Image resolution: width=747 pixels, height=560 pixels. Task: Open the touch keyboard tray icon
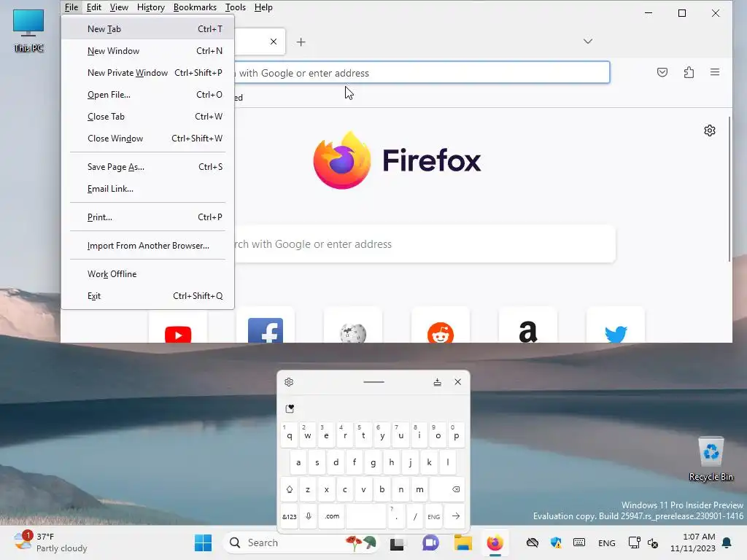coord(579,542)
